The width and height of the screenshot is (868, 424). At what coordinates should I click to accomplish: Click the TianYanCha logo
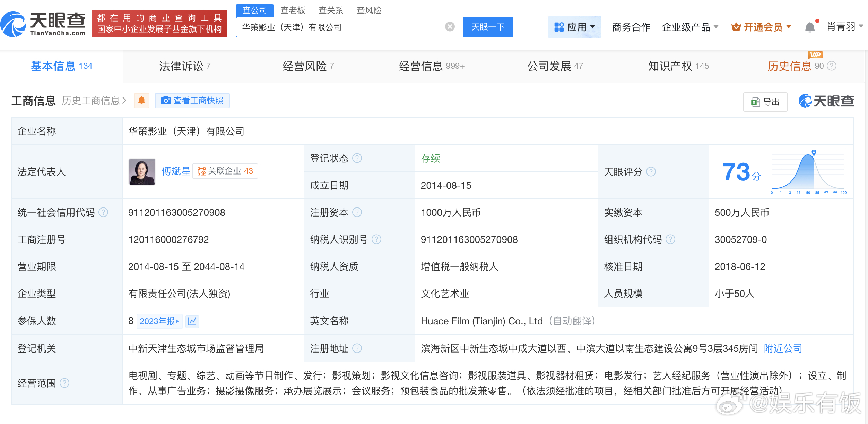click(43, 24)
